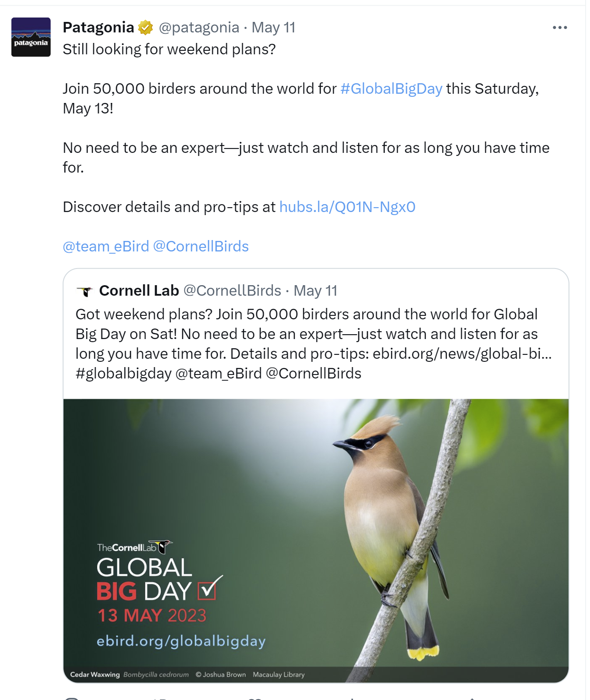
Task: Open the Patagonia display name link
Action: (98, 28)
